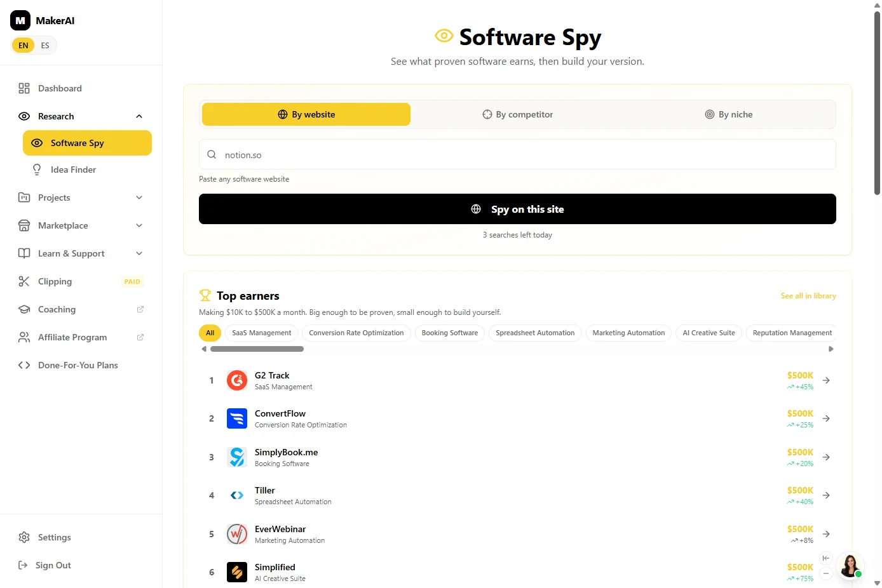Open the Settings gear icon
The width and height of the screenshot is (882, 588).
click(x=24, y=537)
